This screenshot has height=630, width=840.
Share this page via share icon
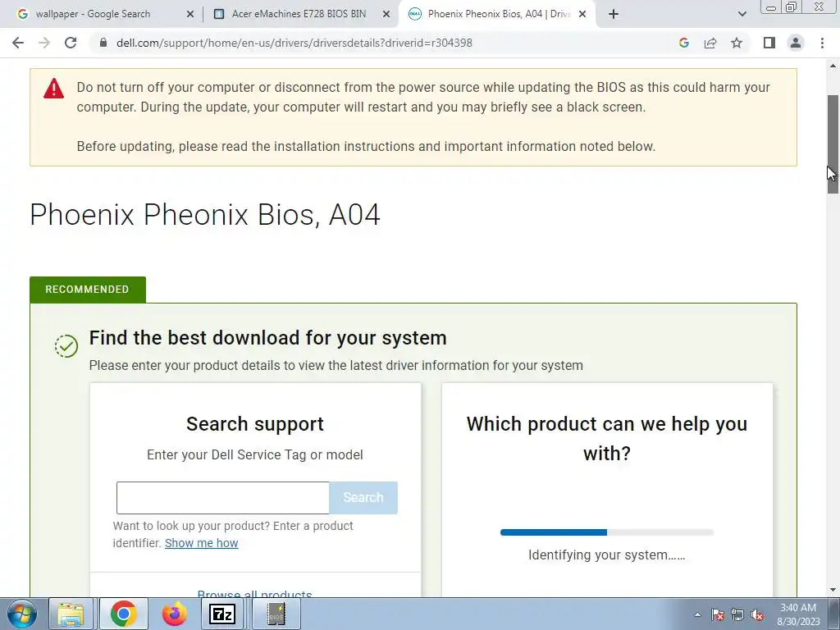pos(710,43)
